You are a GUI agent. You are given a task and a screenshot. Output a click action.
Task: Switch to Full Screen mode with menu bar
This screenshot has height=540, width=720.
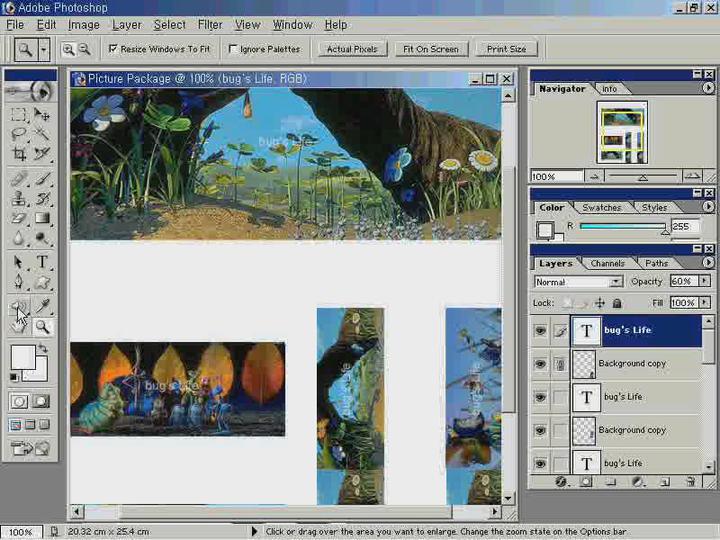(x=30, y=425)
